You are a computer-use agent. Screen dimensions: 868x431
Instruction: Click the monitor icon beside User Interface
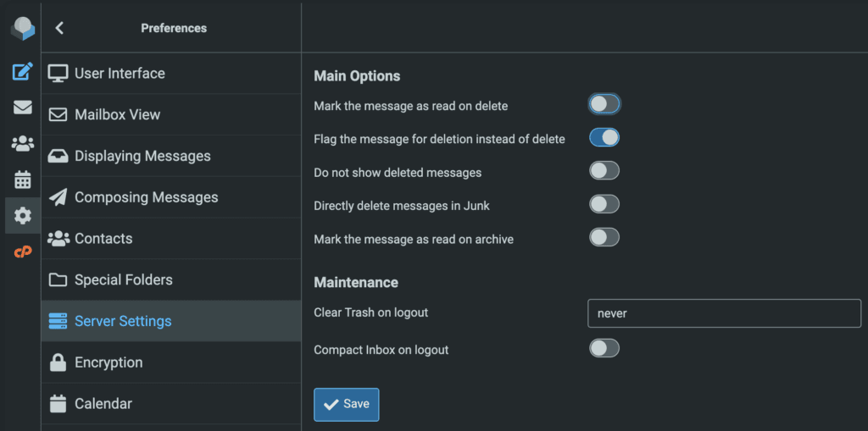tap(58, 73)
